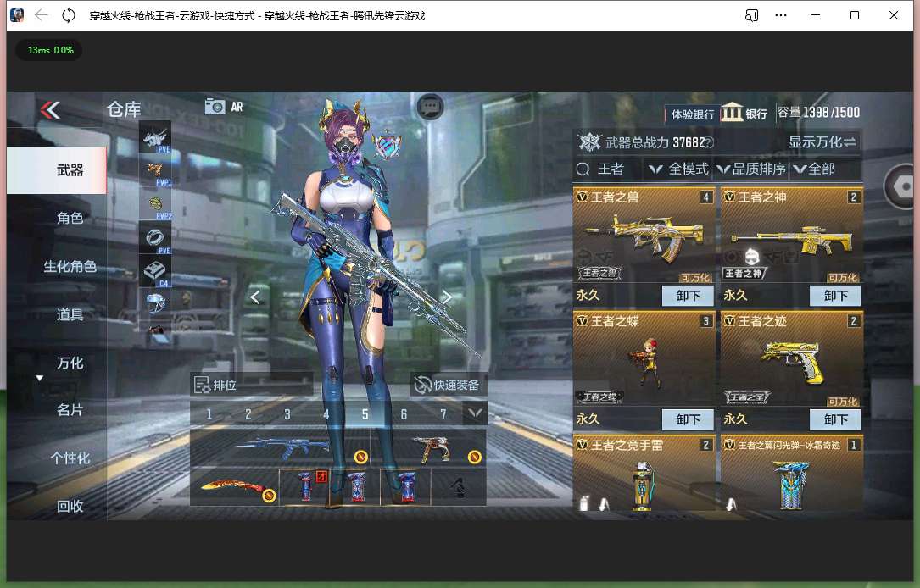Open the 角色 character tab

click(70, 218)
